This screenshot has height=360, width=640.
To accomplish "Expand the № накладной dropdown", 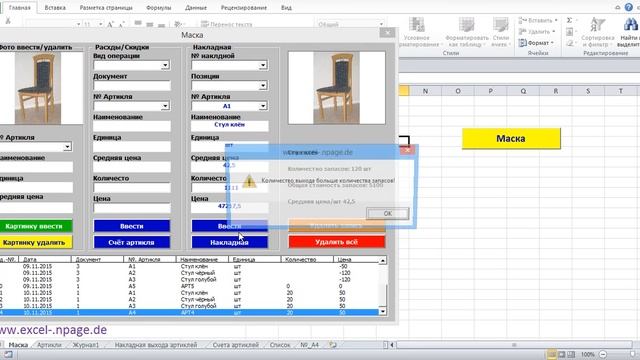I will pyautogui.click(x=263, y=65).
